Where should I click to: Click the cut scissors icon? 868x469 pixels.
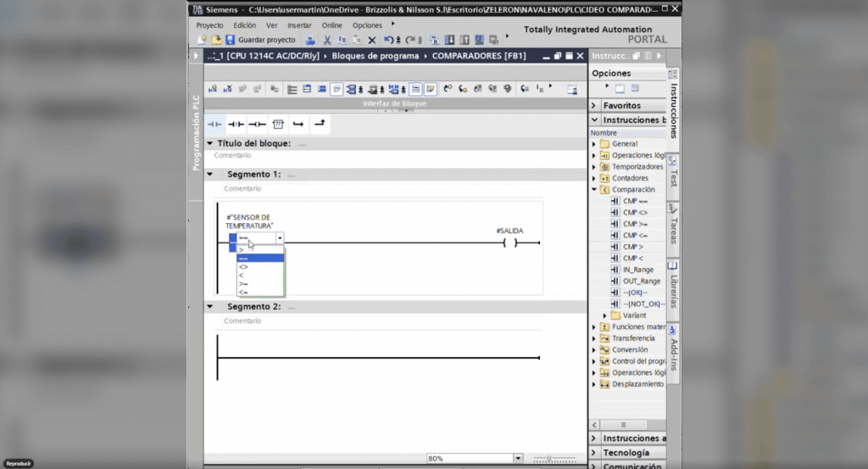click(x=327, y=40)
